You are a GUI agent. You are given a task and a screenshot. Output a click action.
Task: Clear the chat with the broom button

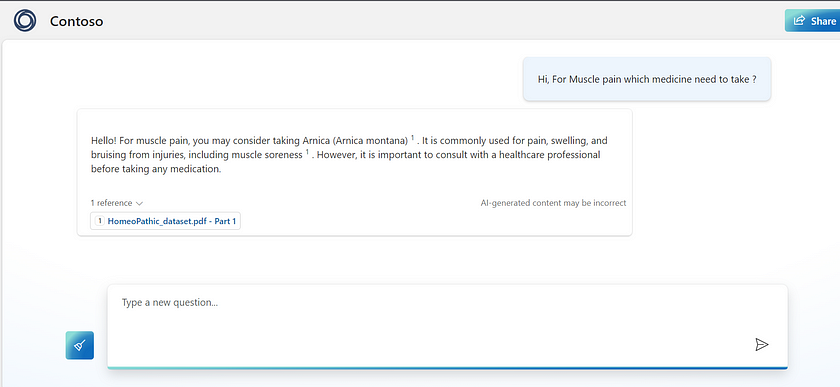[80, 345]
